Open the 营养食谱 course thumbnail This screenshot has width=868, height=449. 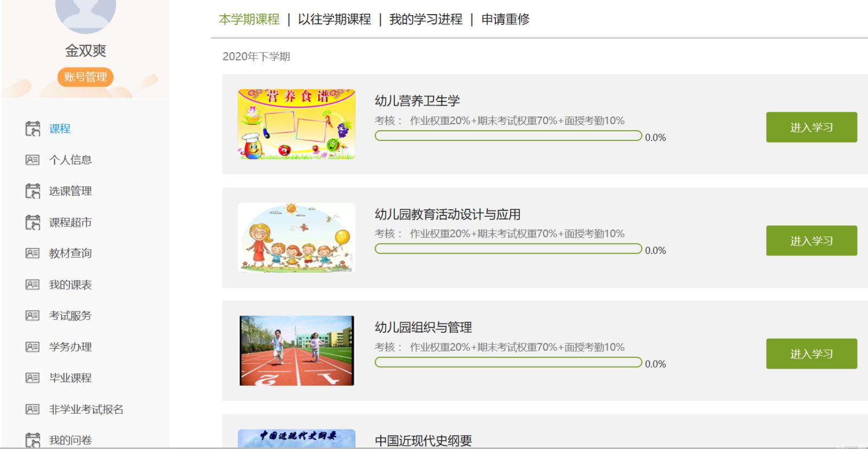296,124
